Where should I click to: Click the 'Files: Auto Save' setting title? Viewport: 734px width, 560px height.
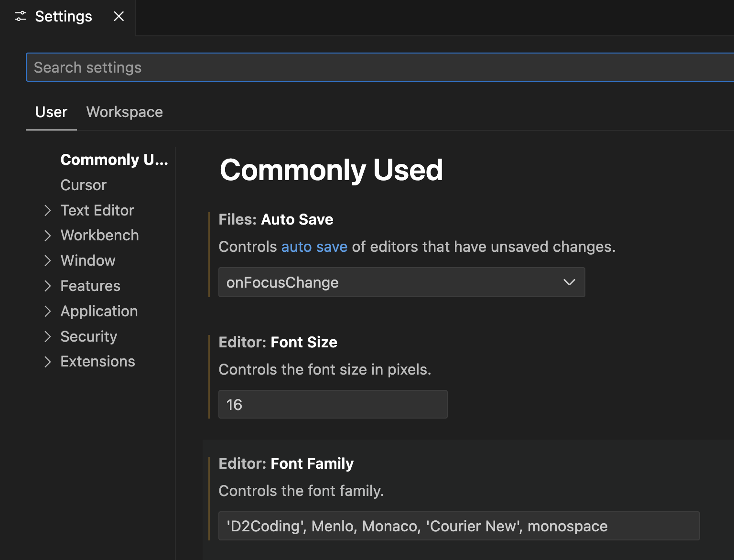276,219
